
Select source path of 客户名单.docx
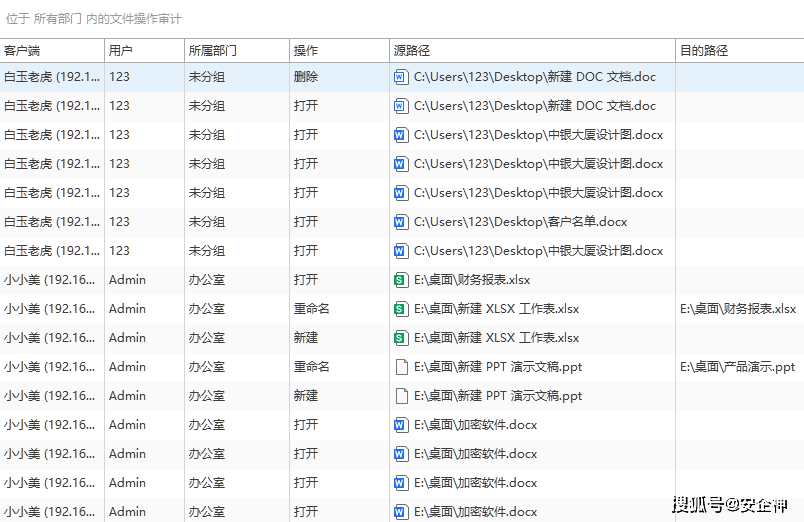pyautogui.click(x=520, y=222)
